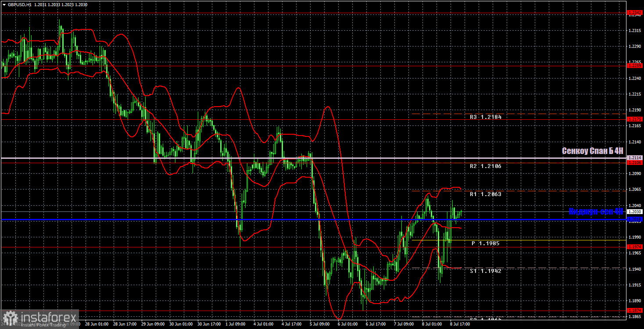This screenshot has height=329, width=644.
Task: Click the 1.2040 price axis label
Action: click(x=635, y=205)
